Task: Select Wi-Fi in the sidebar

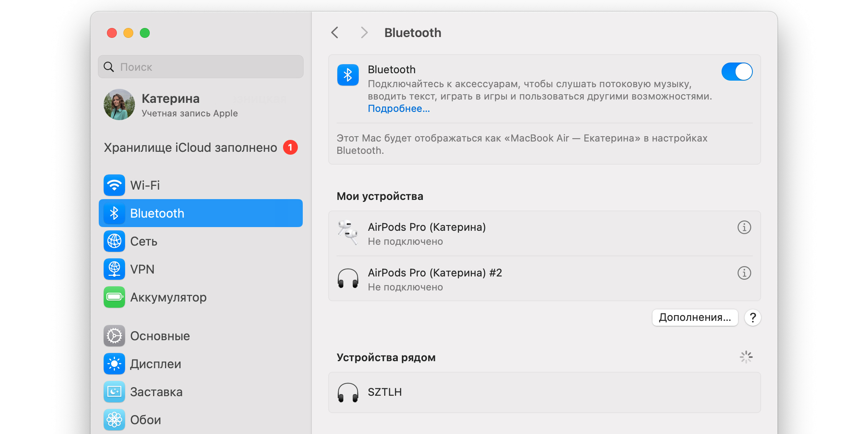Action: (201, 185)
